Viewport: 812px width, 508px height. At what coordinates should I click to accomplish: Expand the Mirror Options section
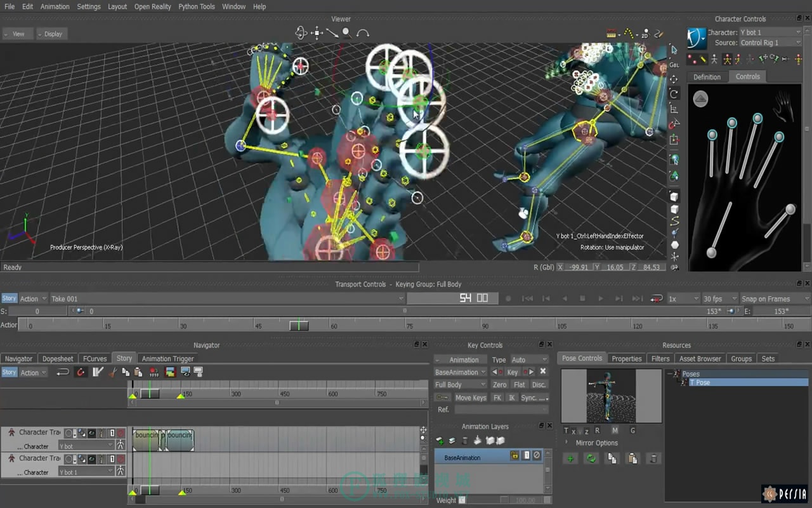[x=566, y=443]
